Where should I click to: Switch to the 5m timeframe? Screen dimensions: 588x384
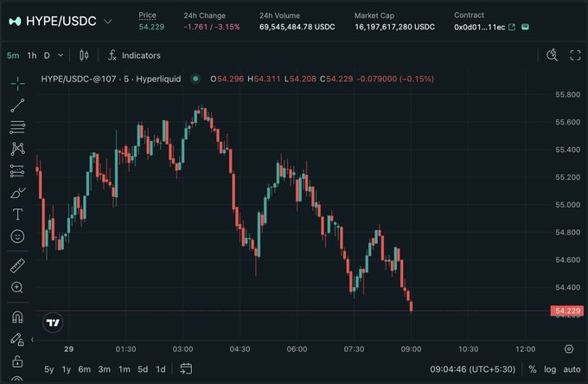tap(13, 55)
